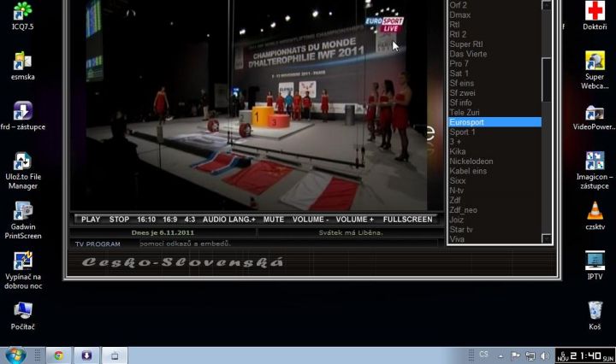Screen dimensions: 616x364
Task: Show hidden tray icons arrow
Action: (500, 356)
